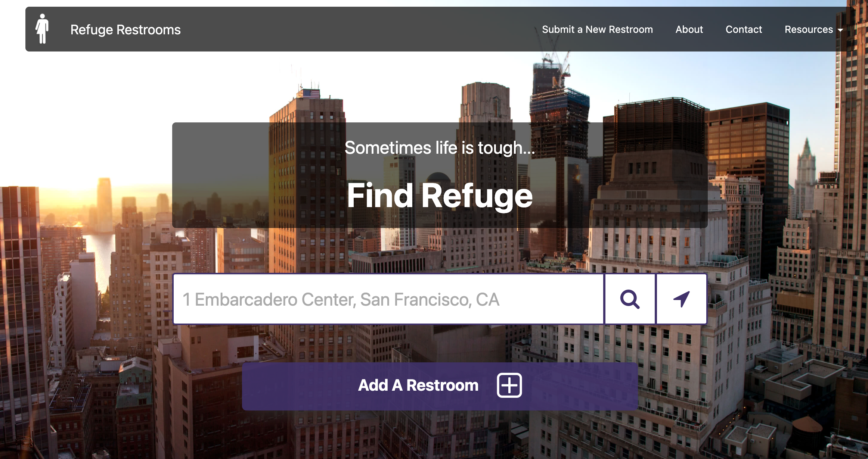Click the Find Refuge heading
This screenshot has height=459, width=868.
click(440, 196)
